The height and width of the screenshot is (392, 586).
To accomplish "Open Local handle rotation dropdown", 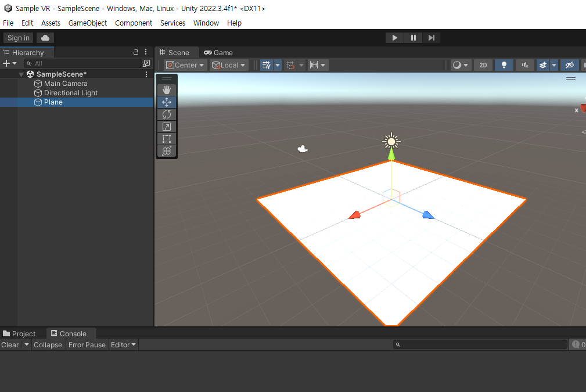I will (x=229, y=65).
